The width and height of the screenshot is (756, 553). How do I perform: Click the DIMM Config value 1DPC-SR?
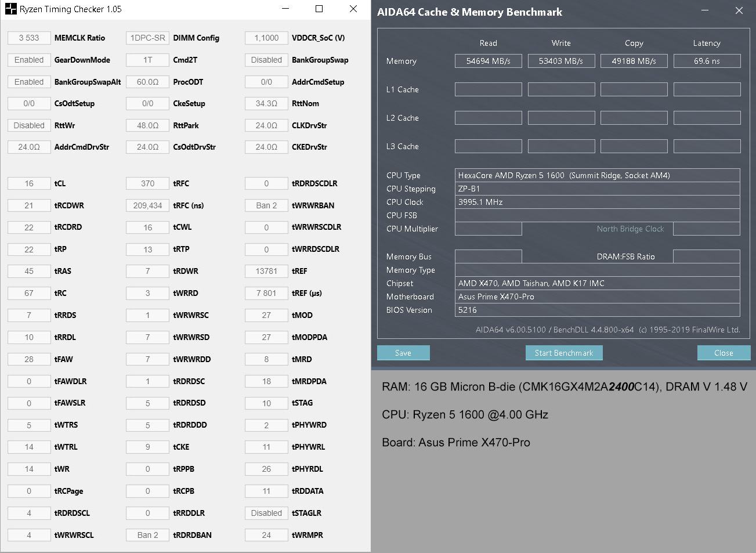(147, 38)
